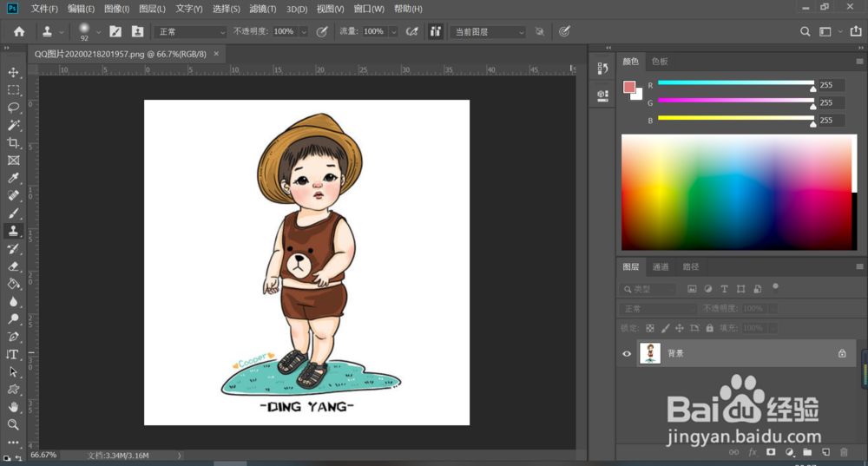Click the 背景 layer thumbnail
The image size is (868, 466).
pos(650,353)
